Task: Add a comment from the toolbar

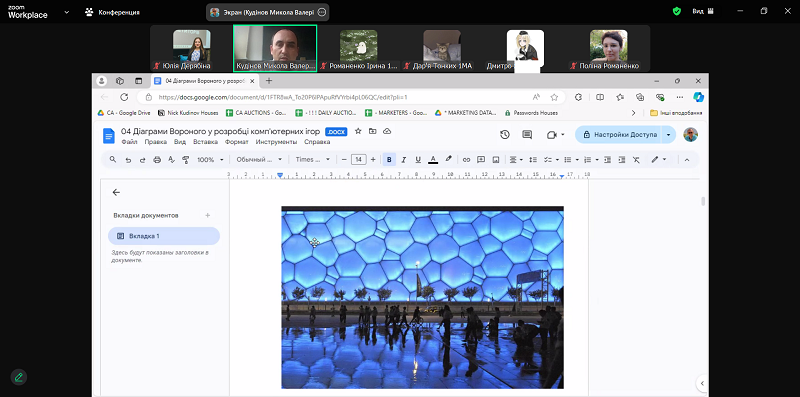Action: point(481,160)
